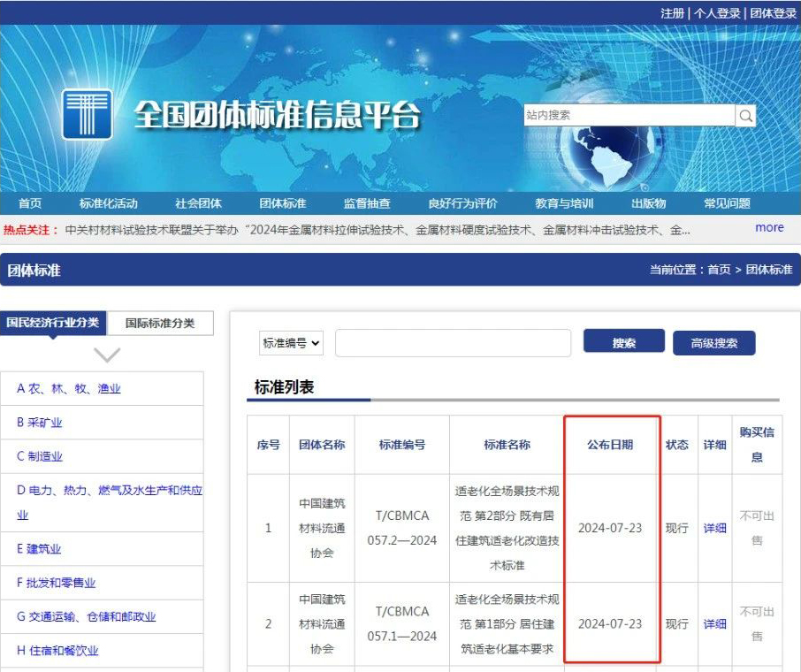Open 首页 in the navigation bar

[x=30, y=203]
